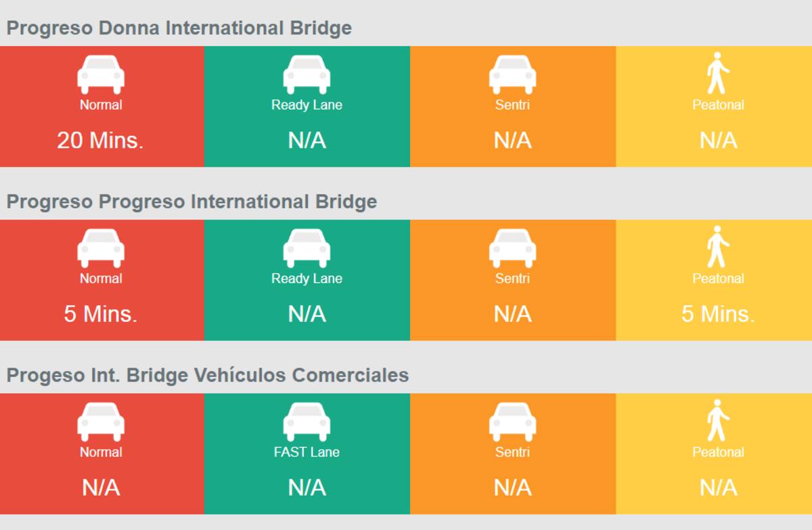Open the Progeso Int. Bridge Vehículos Comerciales heading
The width and height of the screenshot is (812, 530).
coord(208,375)
